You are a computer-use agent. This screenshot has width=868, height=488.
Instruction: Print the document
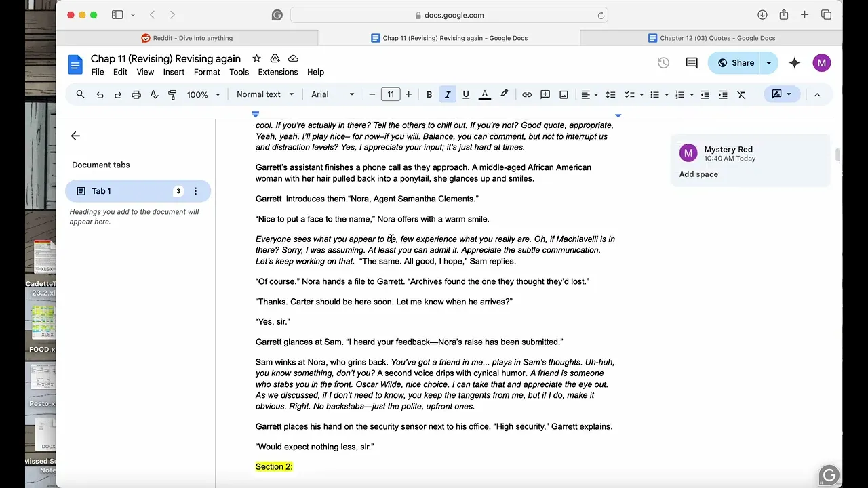(136, 95)
